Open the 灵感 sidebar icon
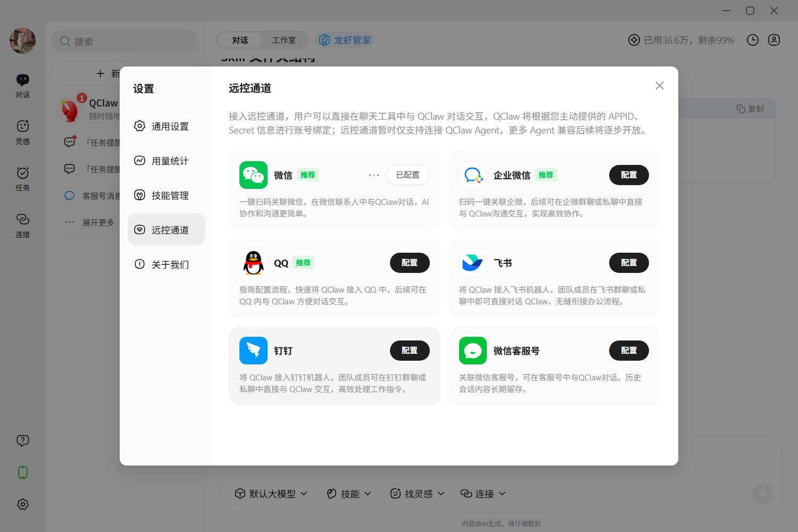 click(22, 132)
